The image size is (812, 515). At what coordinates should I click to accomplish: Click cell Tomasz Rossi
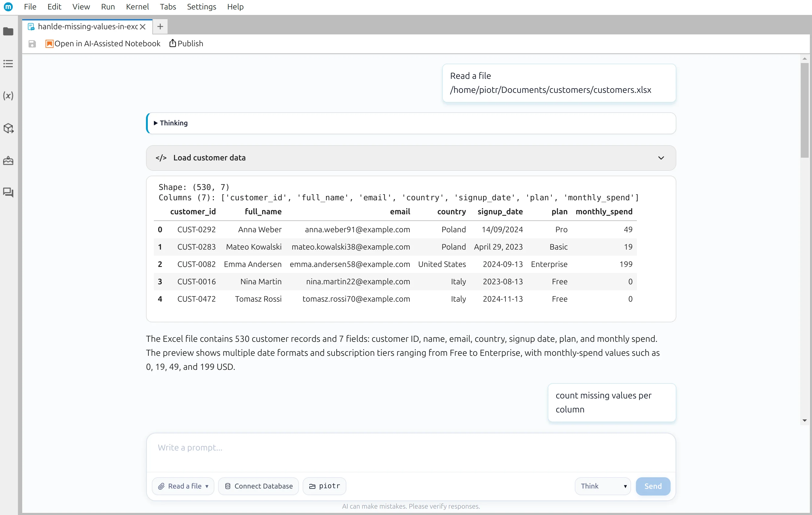coord(258,299)
